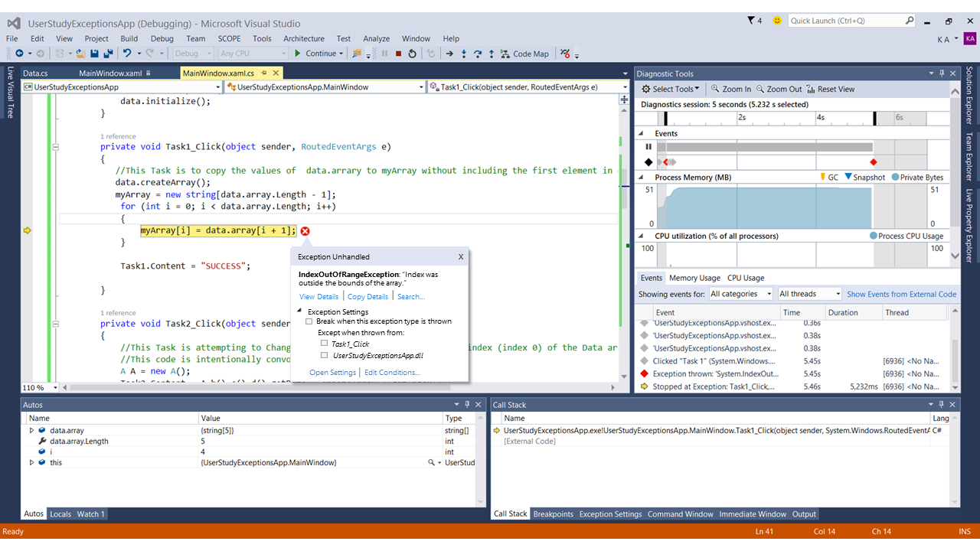Click the Save disk icon in toolbar
This screenshot has height=551, width=980.
click(x=94, y=54)
